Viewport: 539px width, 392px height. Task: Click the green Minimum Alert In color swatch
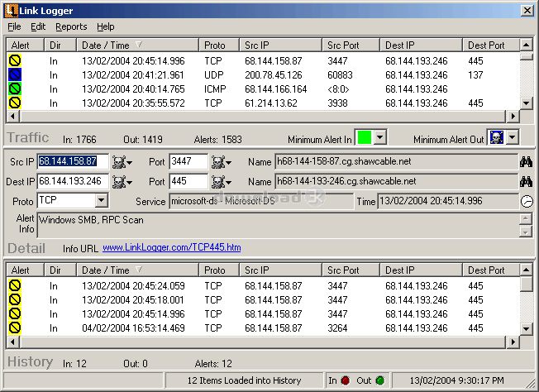point(365,137)
